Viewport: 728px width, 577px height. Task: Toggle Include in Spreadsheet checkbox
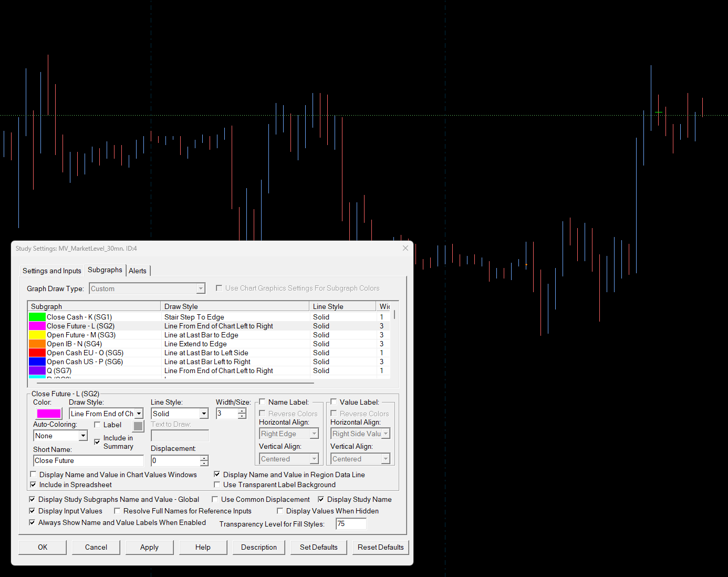[x=33, y=485]
